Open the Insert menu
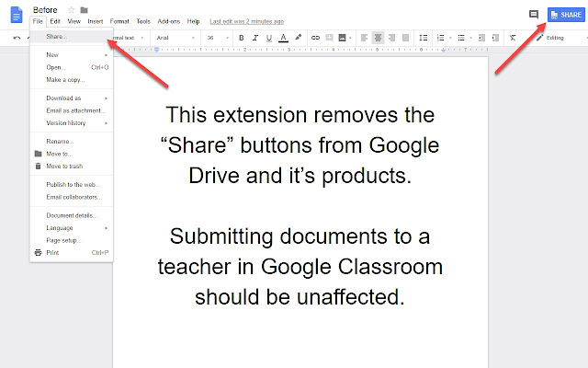Viewport: 588px width, 368px height. (96, 21)
